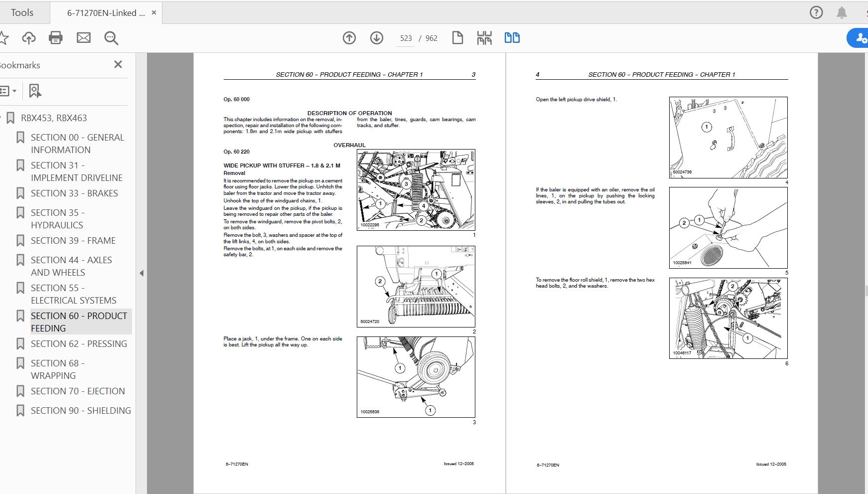This screenshot has height=494, width=868.
Task: Open the SECTION 68 - WRAPPING bookmark
Action: 58,369
